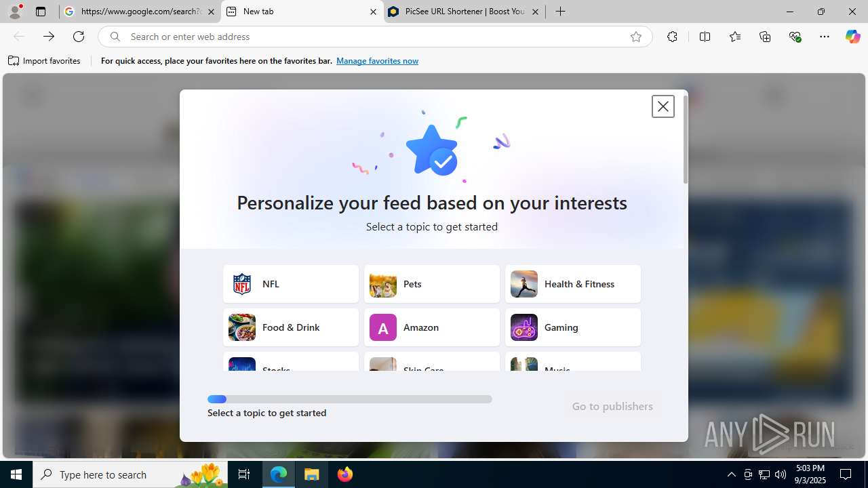Click the topic selection progress bar
The height and width of the screenshot is (488, 868).
350,399
